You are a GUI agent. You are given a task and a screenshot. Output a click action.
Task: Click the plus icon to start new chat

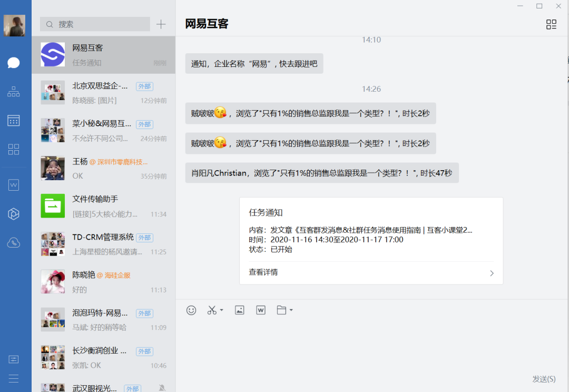161,24
